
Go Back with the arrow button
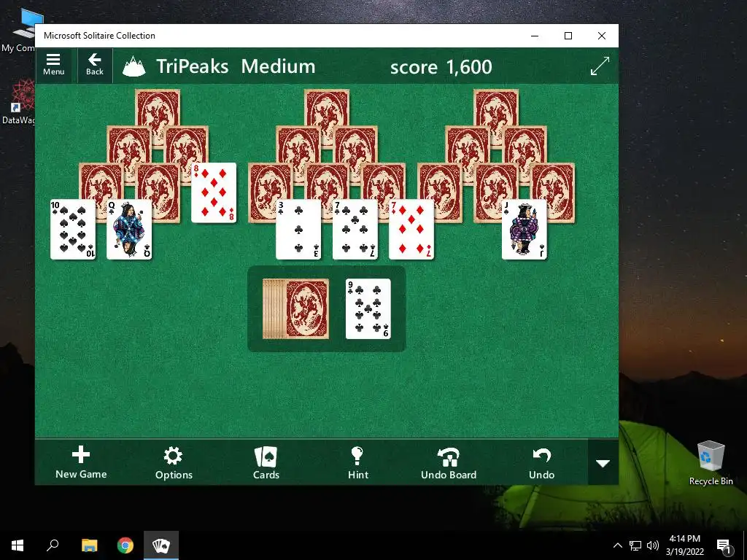tap(95, 65)
